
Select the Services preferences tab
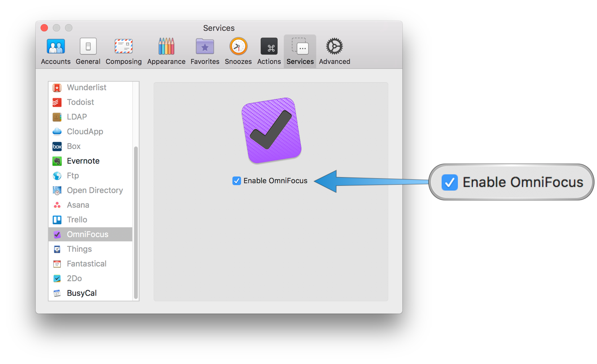click(300, 51)
